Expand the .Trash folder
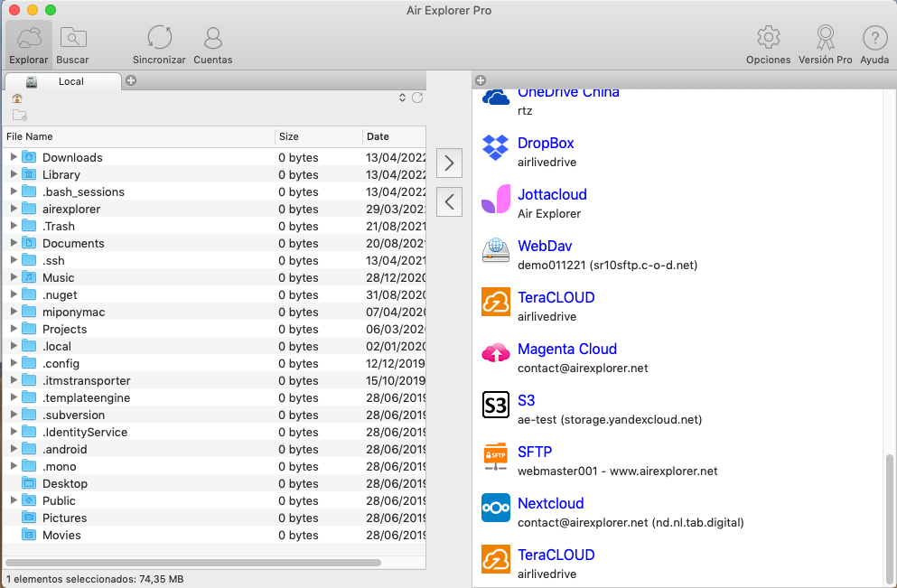 (x=14, y=226)
